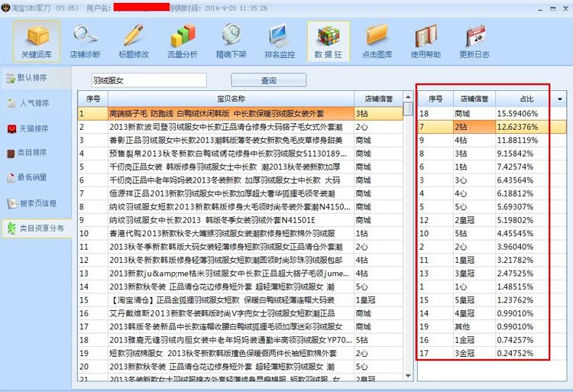
Task: Click the 类目排序 brown icon
Action: pyautogui.click(x=11, y=153)
